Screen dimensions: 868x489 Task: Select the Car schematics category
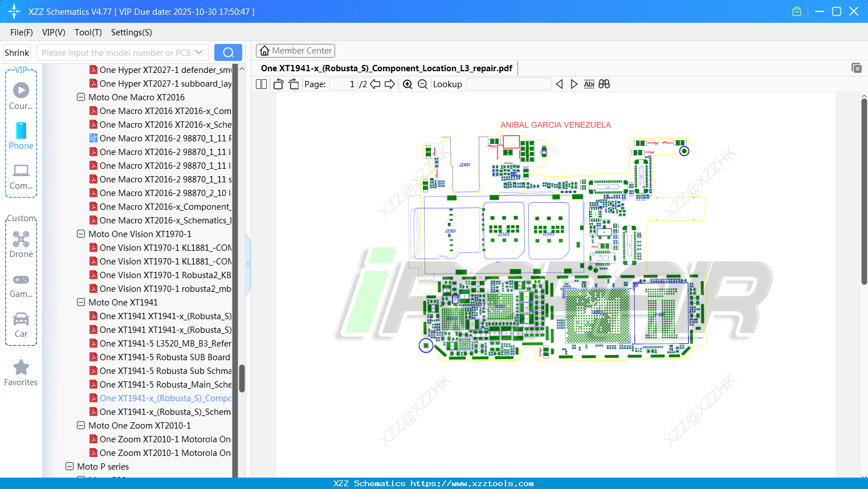pos(21,320)
